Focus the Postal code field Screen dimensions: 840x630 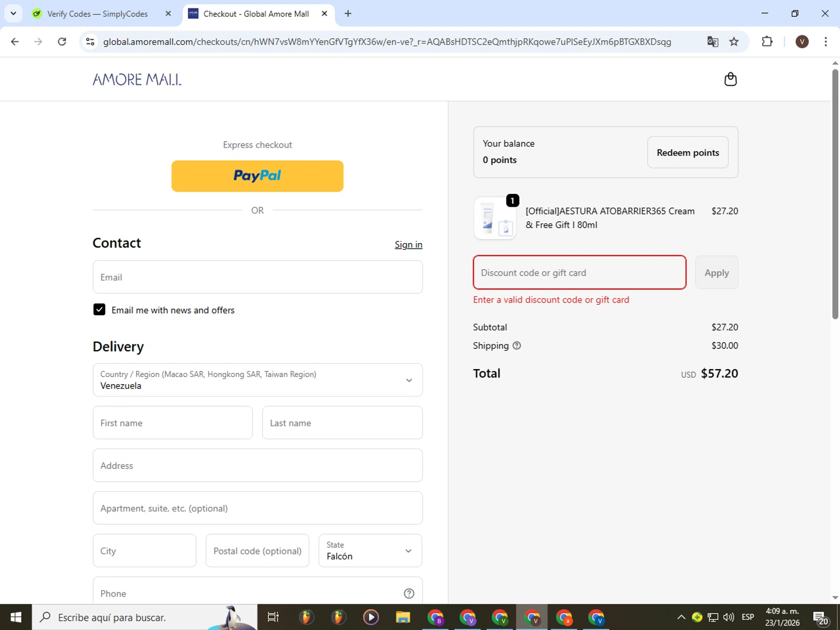(x=258, y=550)
